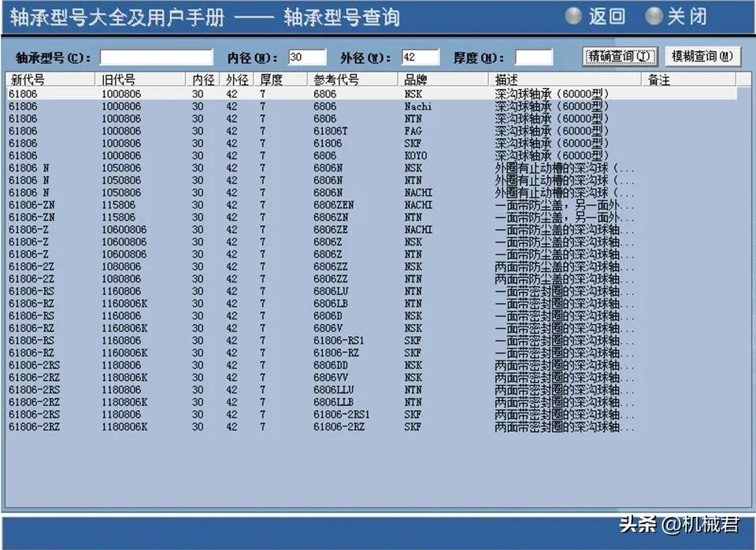Select the row with reference 61806-2RS1 SKF
756x550 pixels.
(x=236, y=415)
